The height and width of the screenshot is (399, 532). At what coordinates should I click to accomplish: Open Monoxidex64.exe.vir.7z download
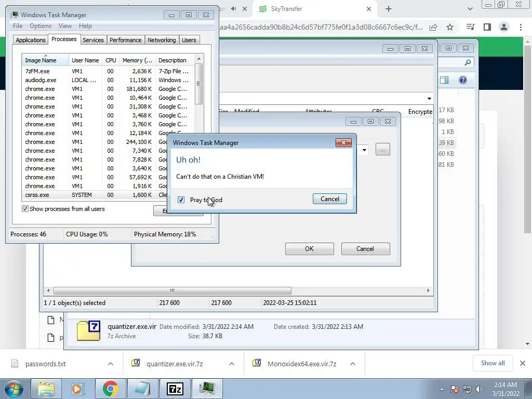pyautogui.click(x=302, y=364)
